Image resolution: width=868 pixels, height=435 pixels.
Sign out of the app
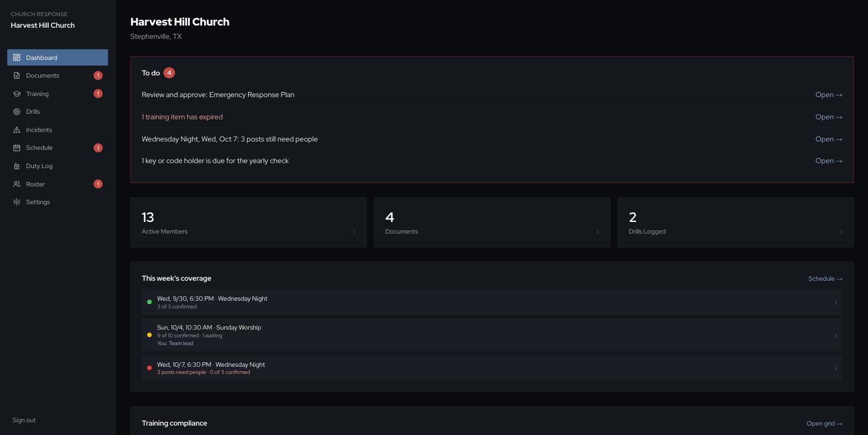[24, 420]
